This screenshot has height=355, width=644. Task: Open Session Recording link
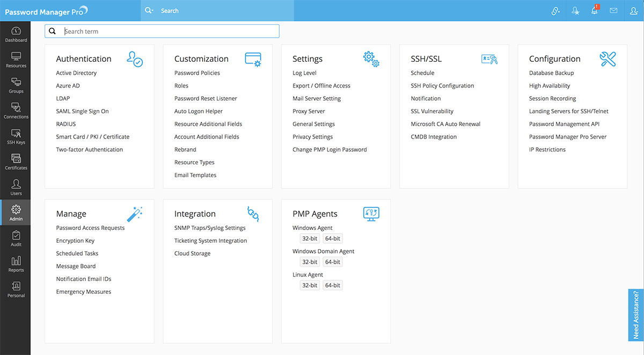pyautogui.click(x=552, y=99)
